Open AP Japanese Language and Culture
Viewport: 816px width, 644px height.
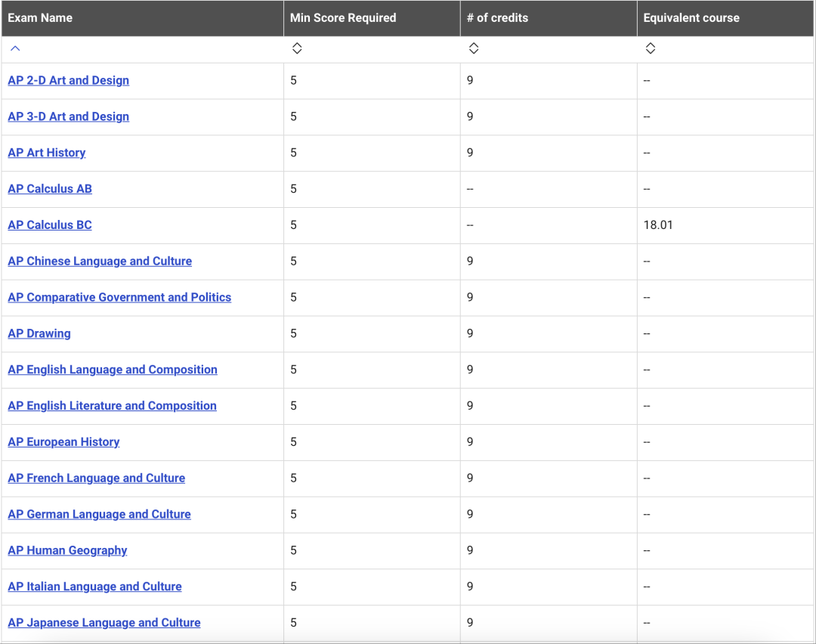(x=104, y=623)
